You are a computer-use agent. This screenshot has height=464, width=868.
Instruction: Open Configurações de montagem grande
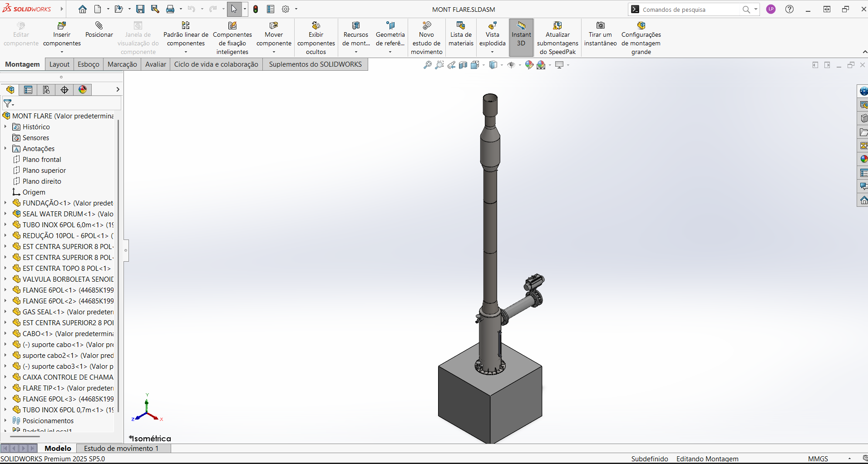[x=641, y=38]
